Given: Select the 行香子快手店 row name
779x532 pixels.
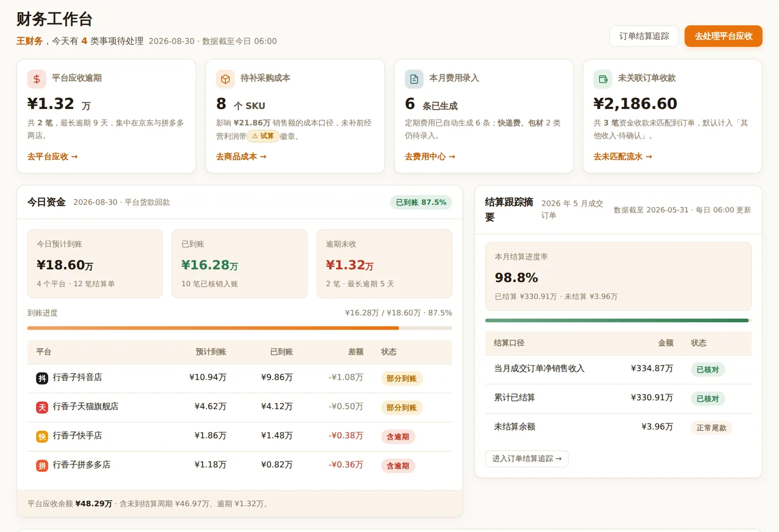Looking at the screenshot, I should coord(77,435).
